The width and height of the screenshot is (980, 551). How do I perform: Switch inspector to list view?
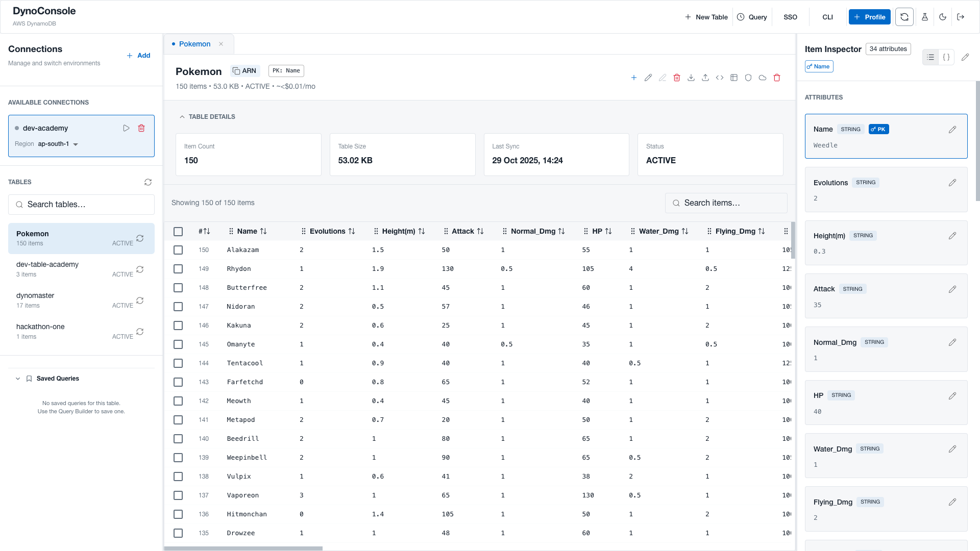(x=930, y=57)
